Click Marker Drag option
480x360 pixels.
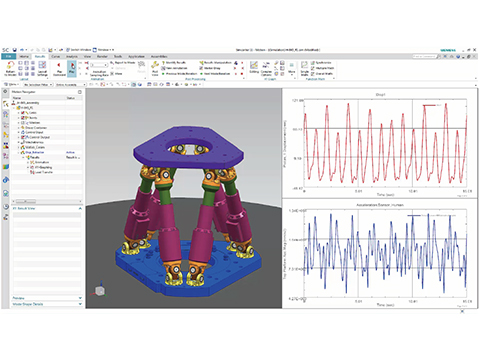(210, 68)
